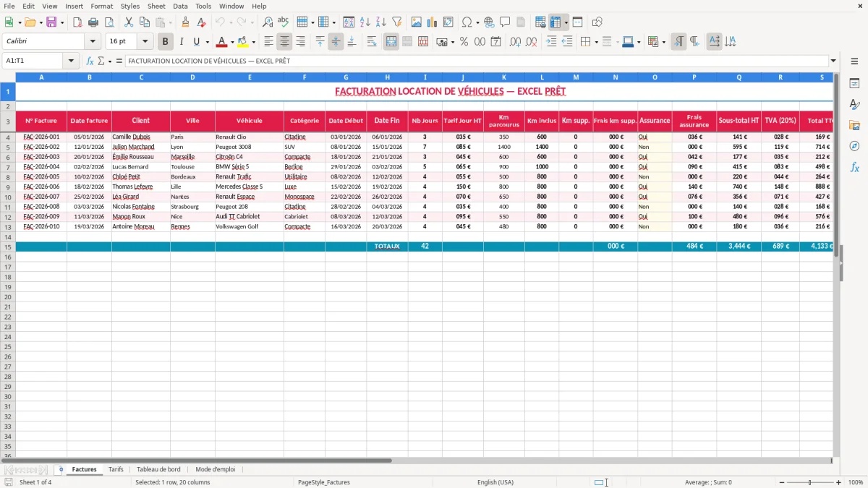
Task: Add a decimal place
Action: [516, 42]
